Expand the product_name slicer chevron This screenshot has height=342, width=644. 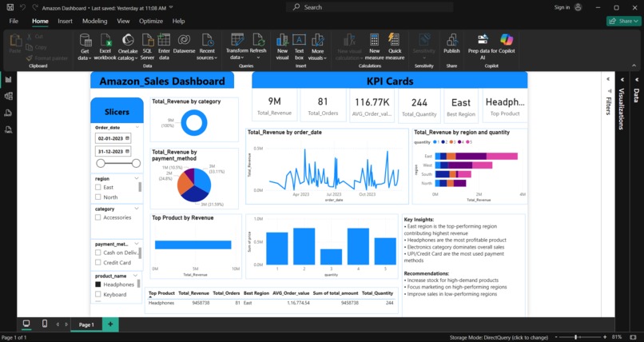click(135, 276)
